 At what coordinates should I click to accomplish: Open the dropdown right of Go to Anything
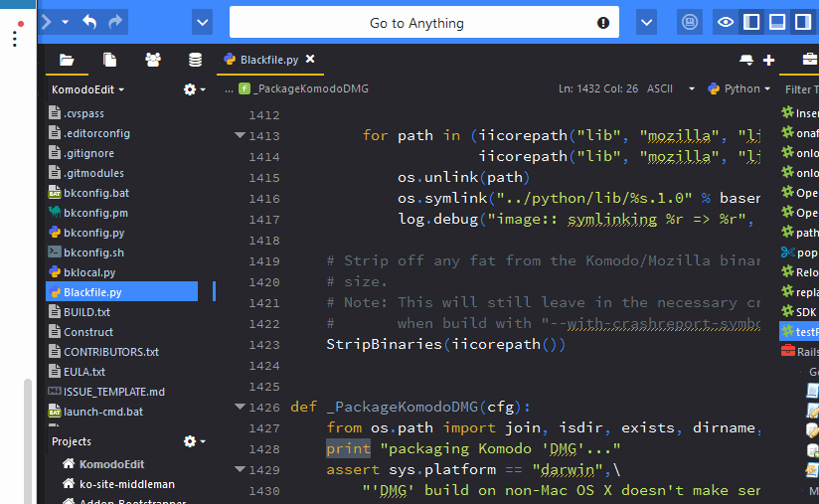click(646, 23)
